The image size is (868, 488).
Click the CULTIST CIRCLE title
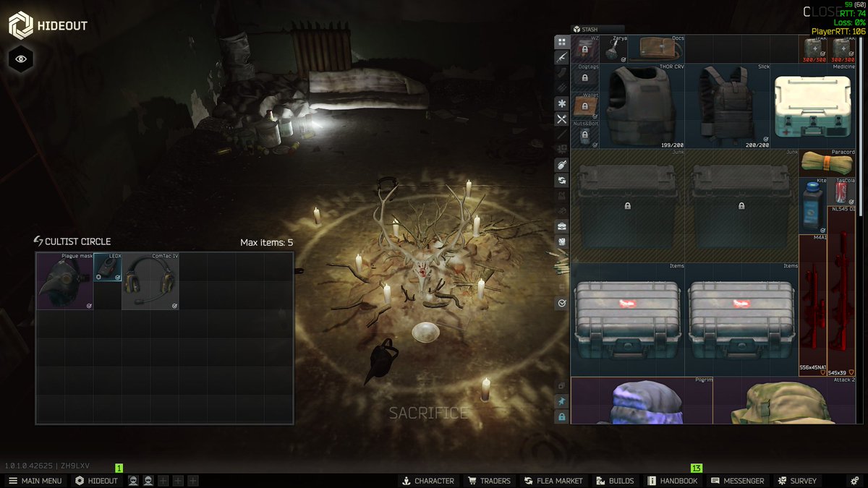tap(78, 241)
